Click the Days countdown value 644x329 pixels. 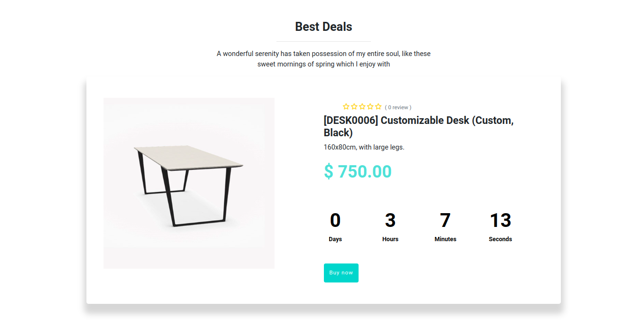[335, 220]
